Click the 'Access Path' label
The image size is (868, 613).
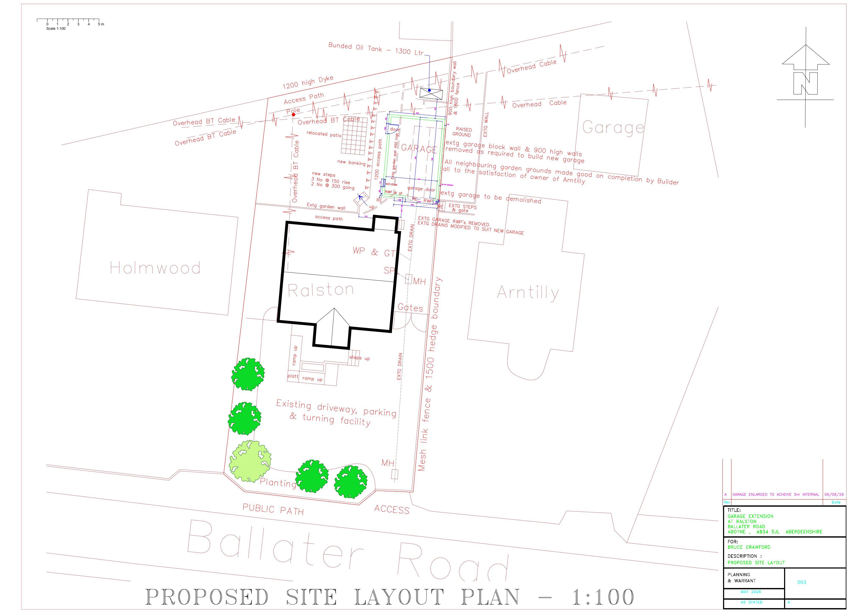coord(304,98)
